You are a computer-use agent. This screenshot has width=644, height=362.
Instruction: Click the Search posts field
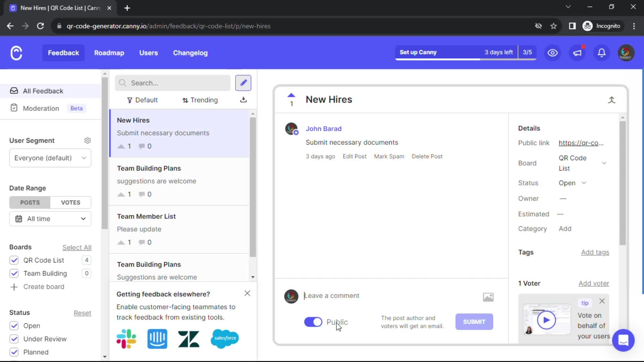173,83
